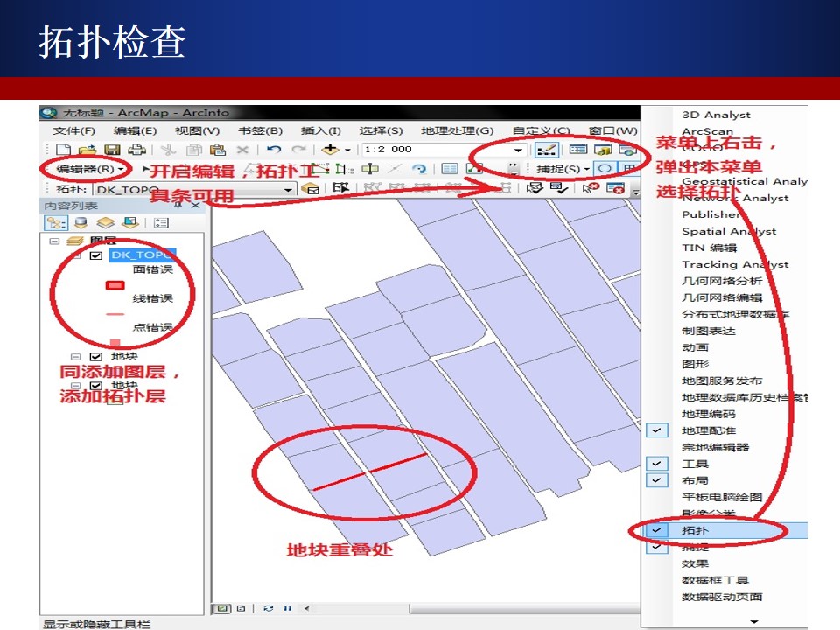Uncheck the upper 地块 layer checkbox
840x630 pixels.
coord(96,357)
